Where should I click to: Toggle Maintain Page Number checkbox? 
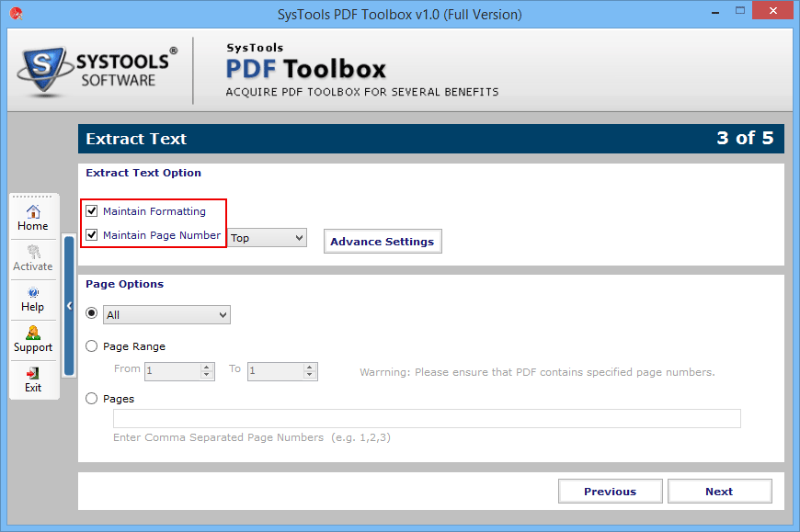(x=92, y=235)
